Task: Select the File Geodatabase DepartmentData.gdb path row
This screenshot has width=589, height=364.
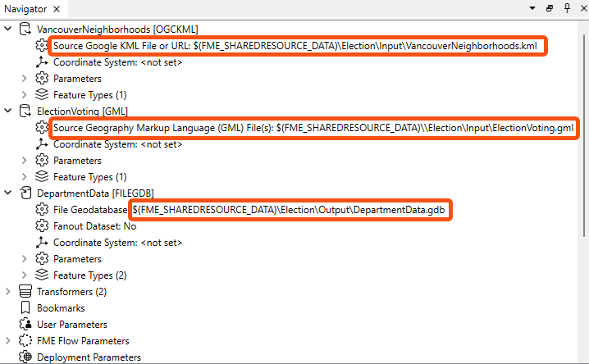Action: (x=249, y=210)
